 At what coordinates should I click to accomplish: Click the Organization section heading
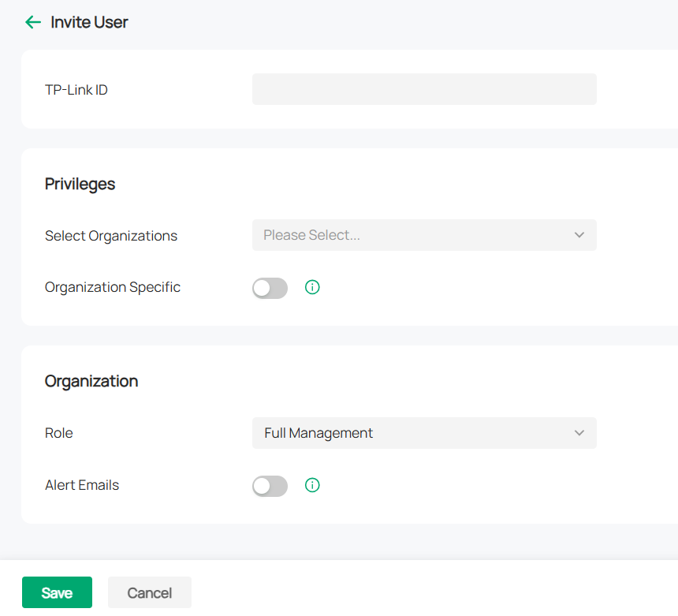[91, 381]
